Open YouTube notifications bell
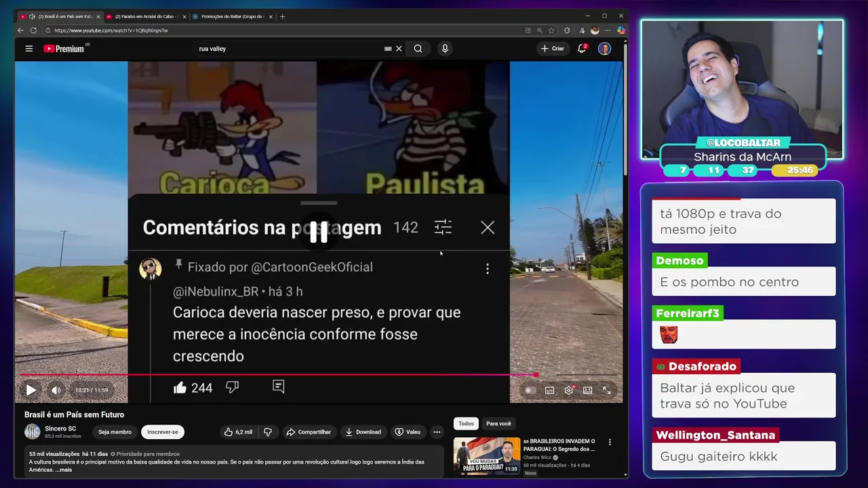Screen dimensions: 868x488 tap(582, 49)
